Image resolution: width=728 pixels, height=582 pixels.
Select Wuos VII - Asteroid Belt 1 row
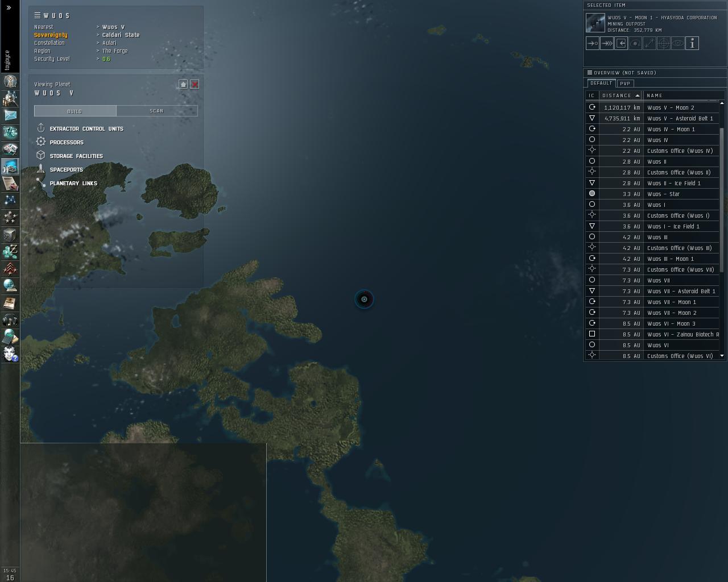point(652,291)
